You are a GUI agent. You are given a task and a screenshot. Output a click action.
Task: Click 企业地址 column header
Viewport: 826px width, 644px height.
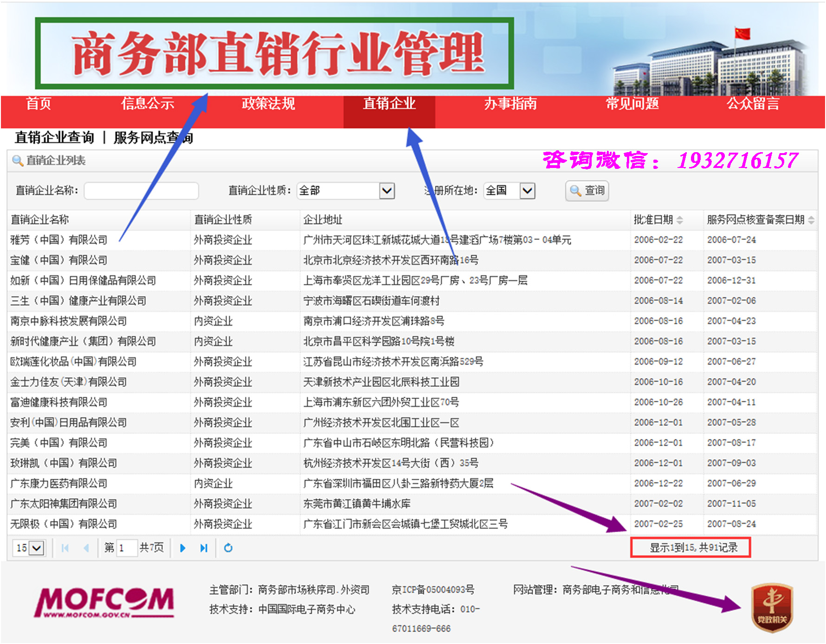323,220
